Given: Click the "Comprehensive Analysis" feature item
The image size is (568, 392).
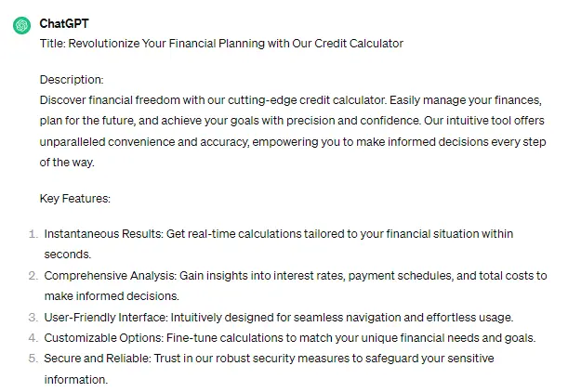Looking at the screenshot, I should point(295,276).
